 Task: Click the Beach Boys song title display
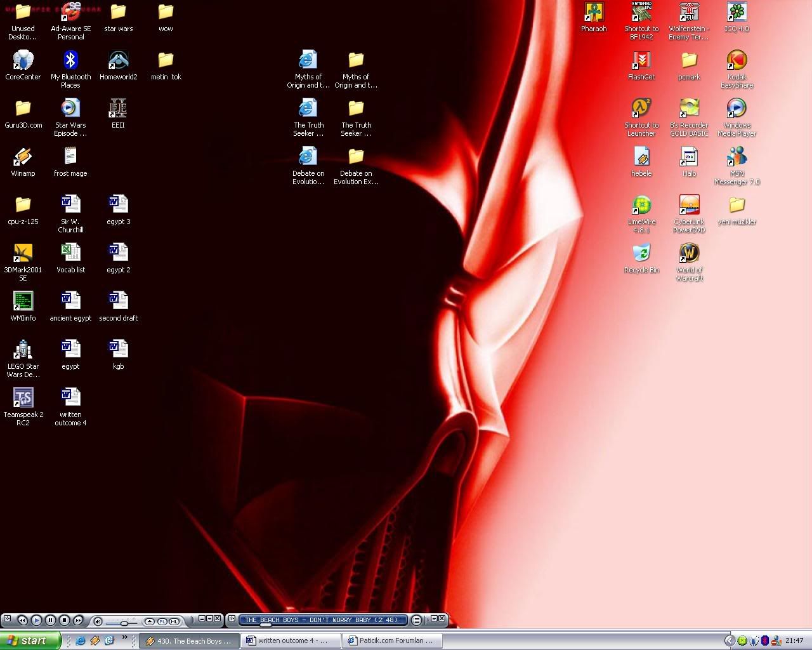[x=322, y=620]
